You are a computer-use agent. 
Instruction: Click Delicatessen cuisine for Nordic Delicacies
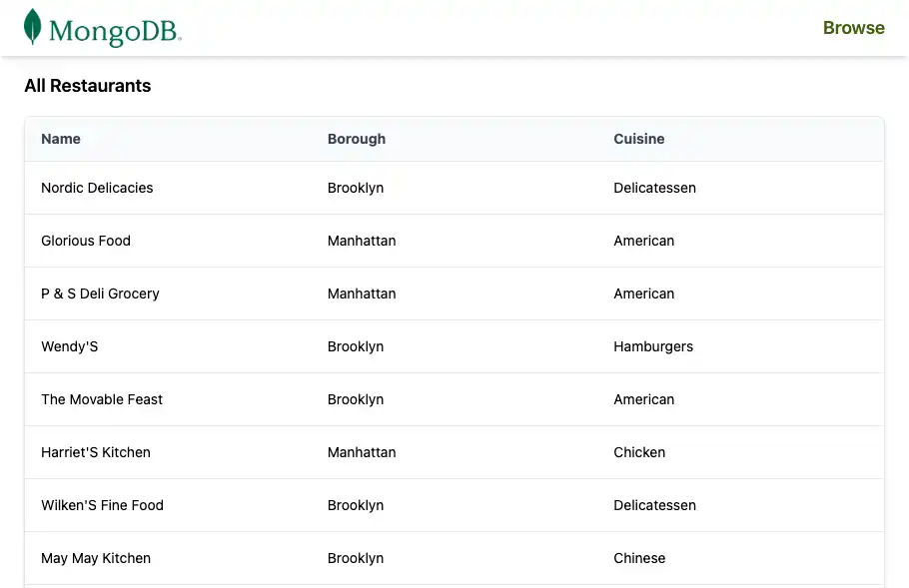[x=654, y=188]
